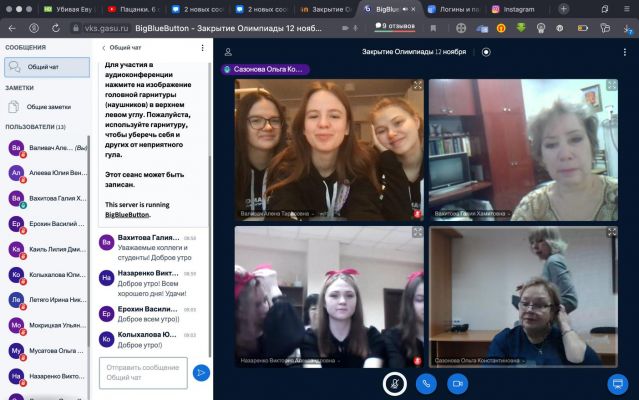Reload the page with browser refresh icon
Image resolution: width=639 pixels, height=400 pixels.
coord(55,28)
